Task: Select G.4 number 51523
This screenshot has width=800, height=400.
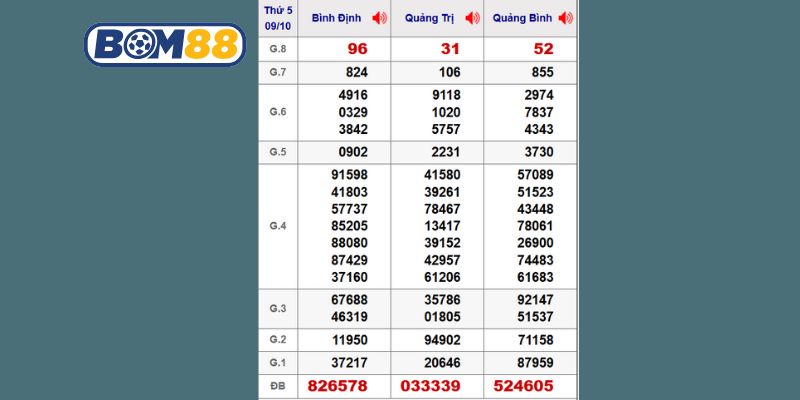Action: coord(535,192)
